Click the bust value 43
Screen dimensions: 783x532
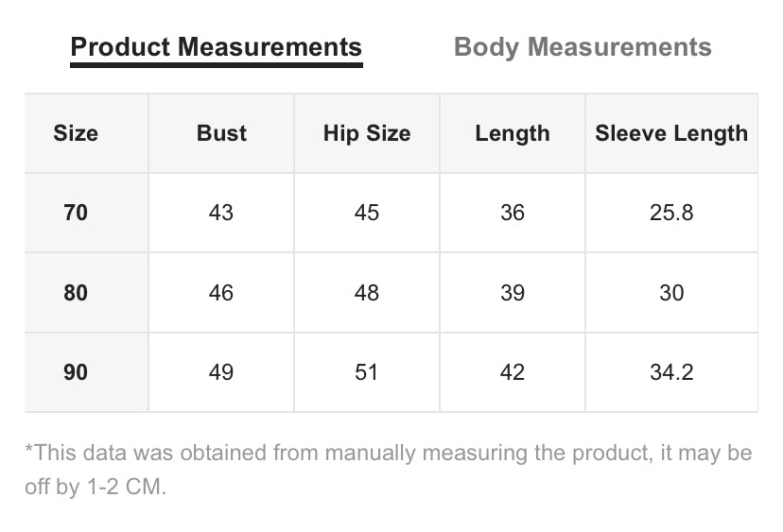[221, 213]
